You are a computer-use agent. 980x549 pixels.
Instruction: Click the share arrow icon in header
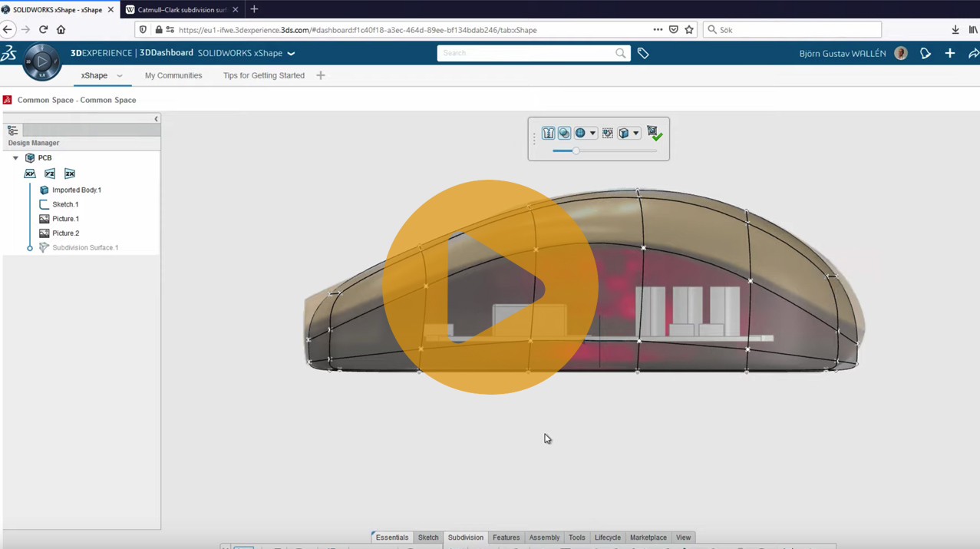click(x=973, y=54)
